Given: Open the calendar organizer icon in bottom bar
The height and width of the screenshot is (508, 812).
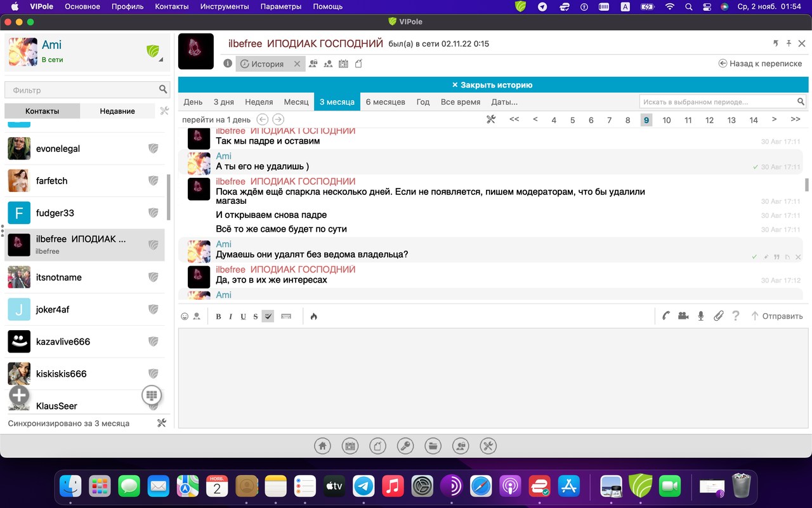Looking at the screenshot, I should (350, 446).
